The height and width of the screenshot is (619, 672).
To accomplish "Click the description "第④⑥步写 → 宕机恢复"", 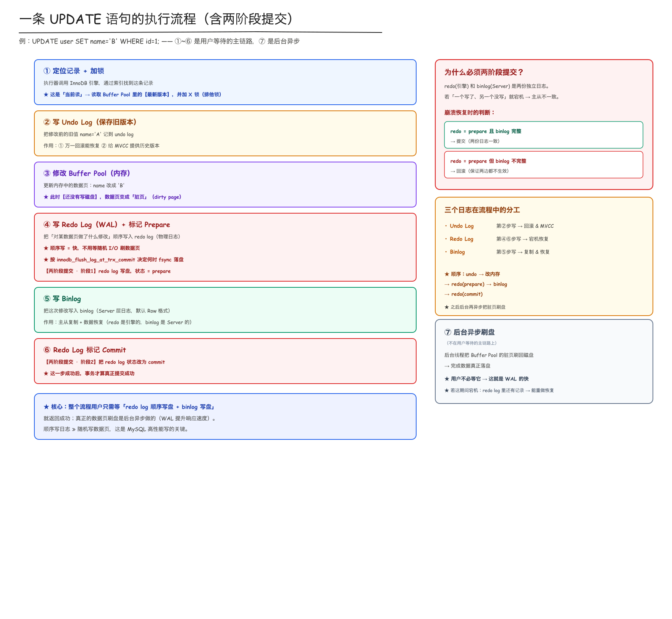I will pyautogui.click(x=522, y=239).
